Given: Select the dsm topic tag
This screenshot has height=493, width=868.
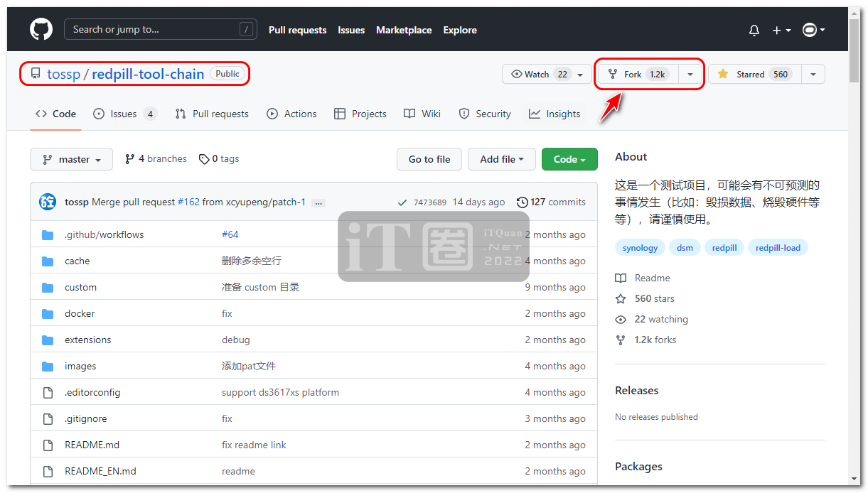Looking at the screenshot, I should [x=685, y=248].
